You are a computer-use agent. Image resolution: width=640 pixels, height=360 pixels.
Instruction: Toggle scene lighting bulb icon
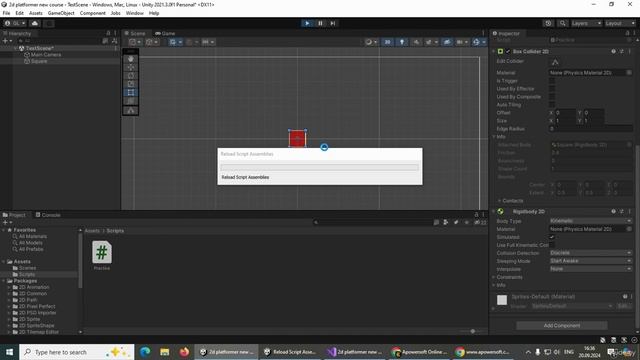point(402,42)
